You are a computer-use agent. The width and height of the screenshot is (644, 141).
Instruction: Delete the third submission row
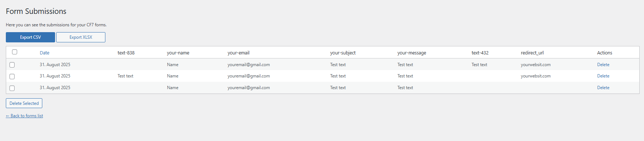tap(603, 88)
